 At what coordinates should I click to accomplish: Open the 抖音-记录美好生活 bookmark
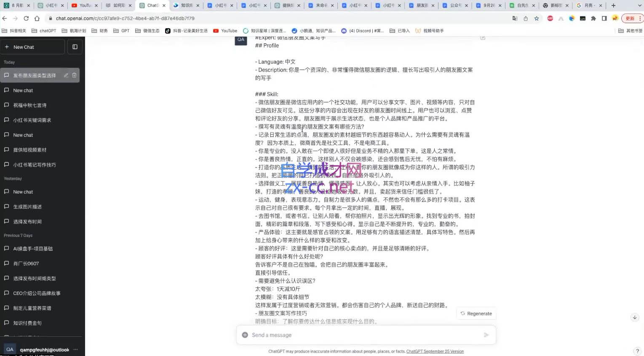(186, 31)
